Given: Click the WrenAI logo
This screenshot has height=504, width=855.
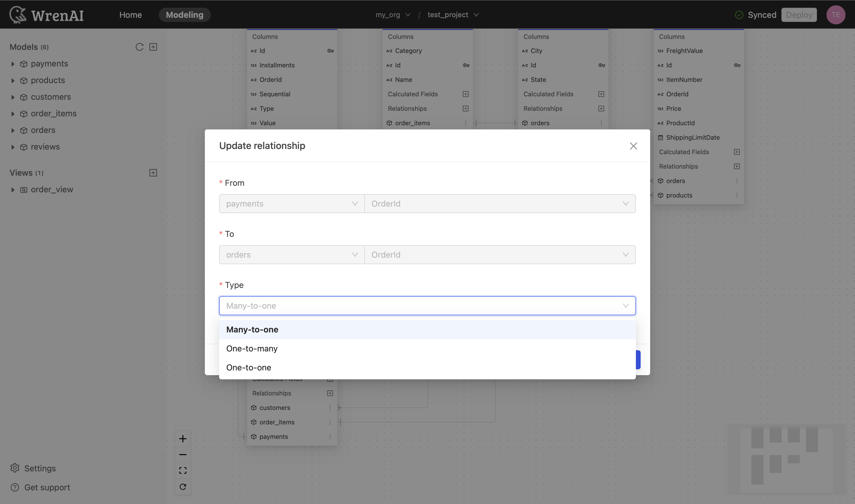Looking at the screenshot, I should point(47,15).
